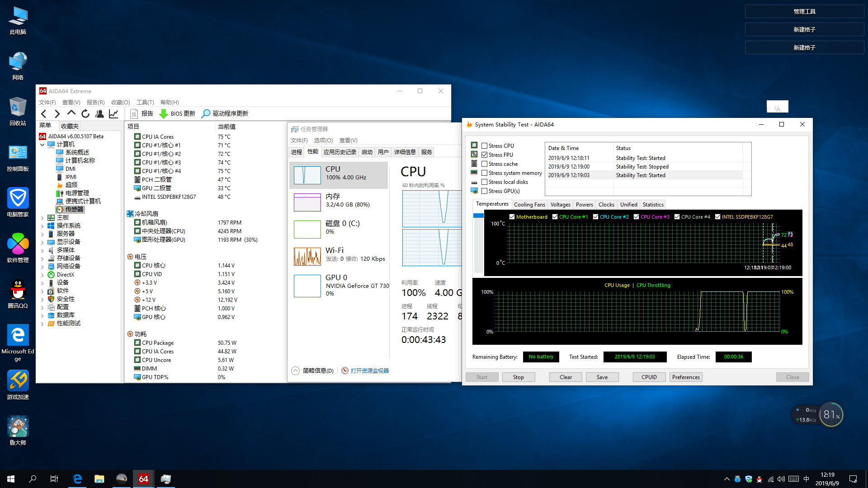Expand the 性能测试 tree node

tap(42, 324)
